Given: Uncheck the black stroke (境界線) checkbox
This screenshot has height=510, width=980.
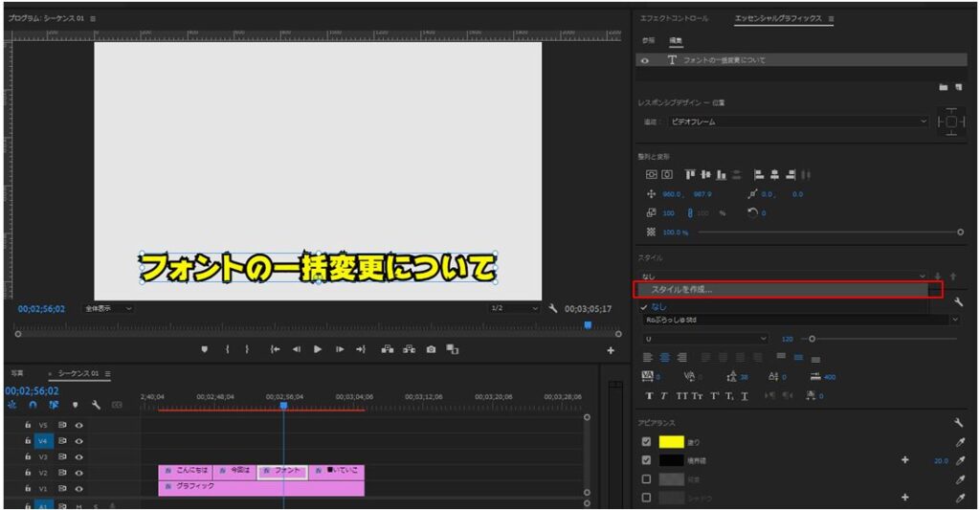Looking at the screenshot, I should tap(646, 460).
